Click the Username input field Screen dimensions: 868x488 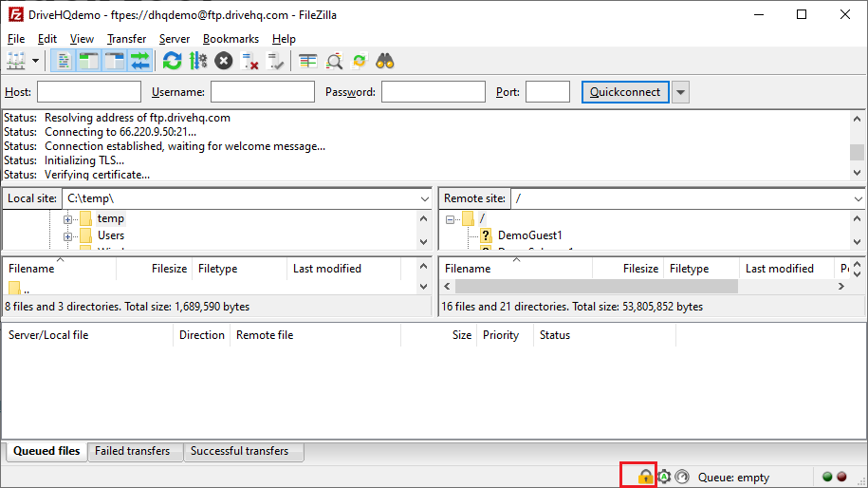(x=263, y=92)
